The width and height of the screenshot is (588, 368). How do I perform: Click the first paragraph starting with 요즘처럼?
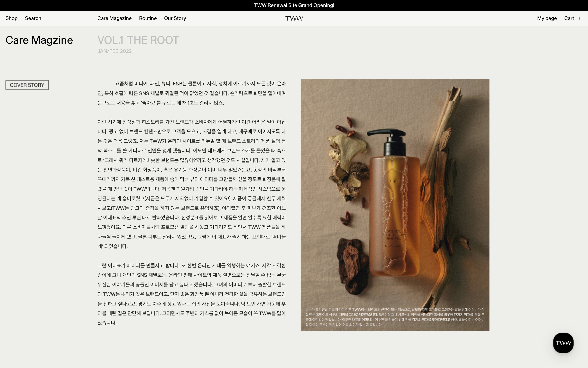tap(191, 93)
